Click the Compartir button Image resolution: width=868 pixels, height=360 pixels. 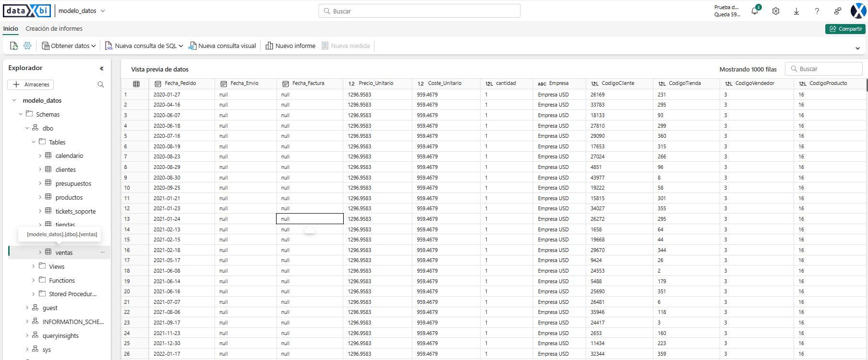[x=845, y=29]
